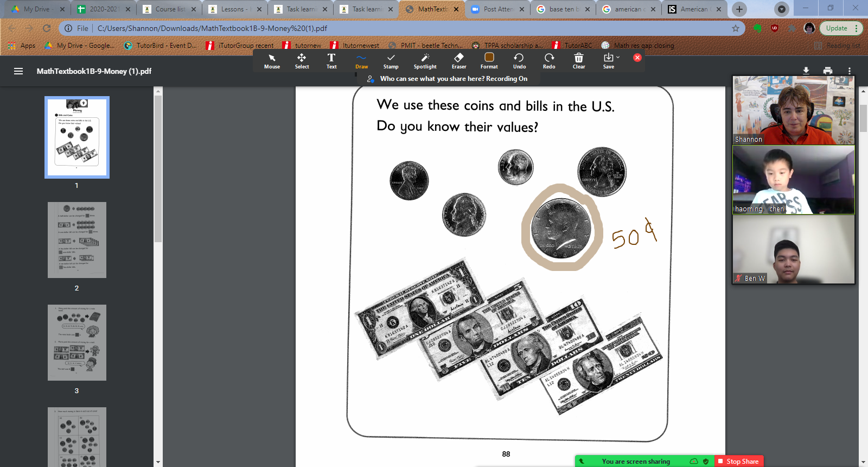Switch to the Course list tab

pyautogui.click(x=170, y=9)
